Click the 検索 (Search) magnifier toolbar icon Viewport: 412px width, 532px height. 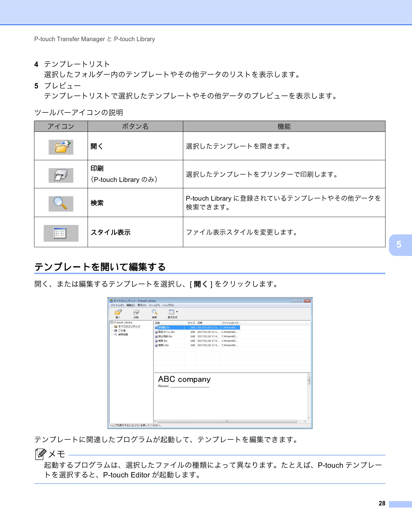click(154, 312)
